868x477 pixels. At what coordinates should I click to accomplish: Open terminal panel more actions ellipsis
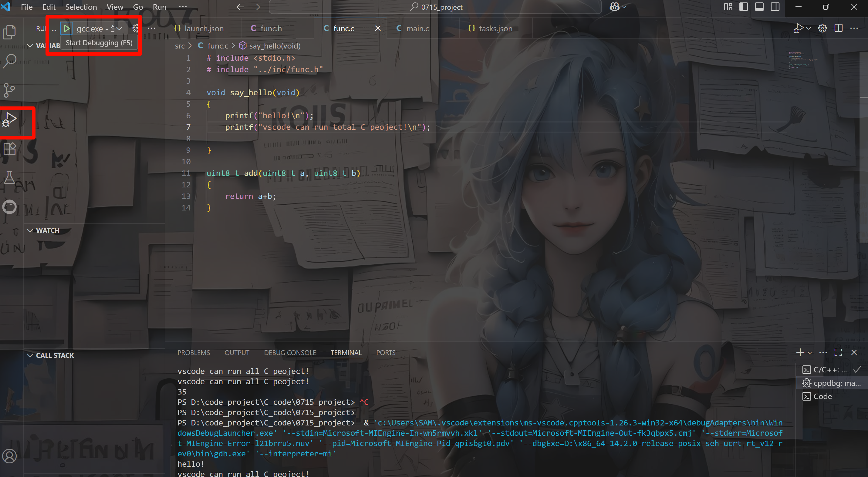tap(823, 352)
